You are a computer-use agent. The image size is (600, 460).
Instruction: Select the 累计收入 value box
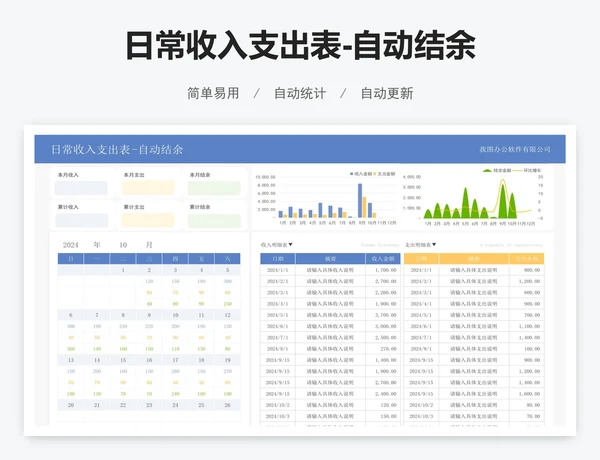coord(82,220)
